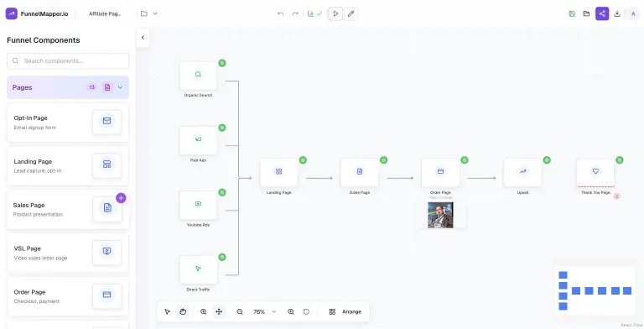Select the Youtube Ads node
Screen dimensions: 644x329
tap(198, 205)
